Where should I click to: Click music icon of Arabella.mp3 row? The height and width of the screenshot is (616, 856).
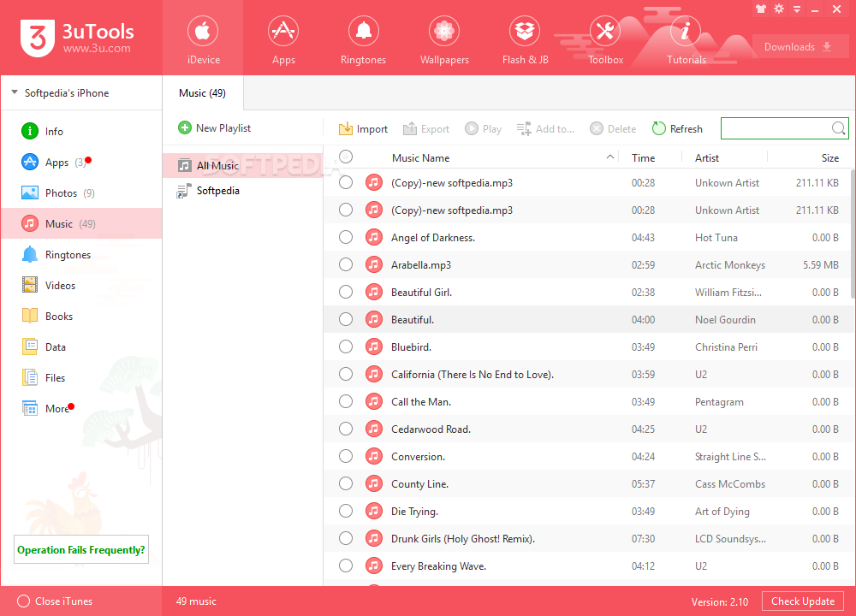pos(373,264)
